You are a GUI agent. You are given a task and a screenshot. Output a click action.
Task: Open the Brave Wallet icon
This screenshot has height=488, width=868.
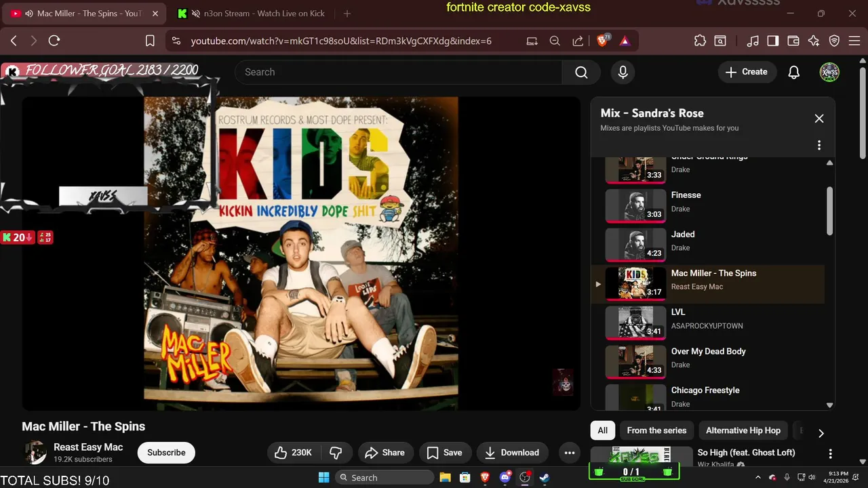(793, 41)
